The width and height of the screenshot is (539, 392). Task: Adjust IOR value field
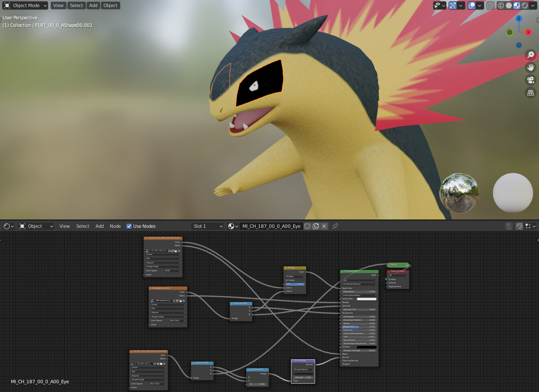[359, 337]
